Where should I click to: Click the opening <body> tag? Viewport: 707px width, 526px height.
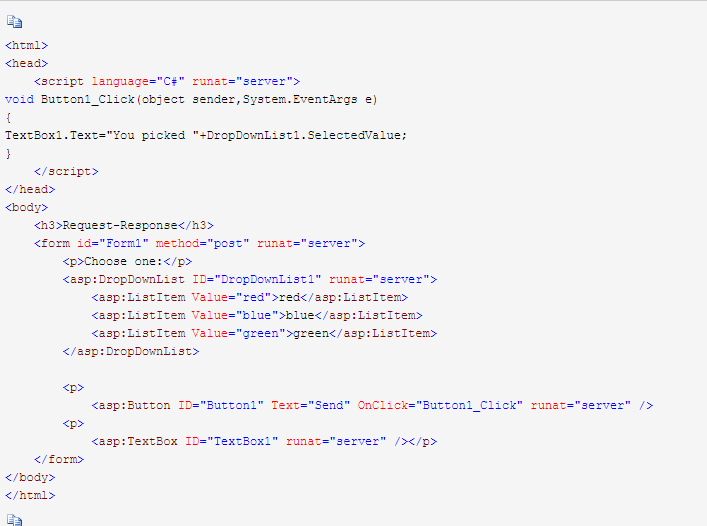(x=27, y=208)
